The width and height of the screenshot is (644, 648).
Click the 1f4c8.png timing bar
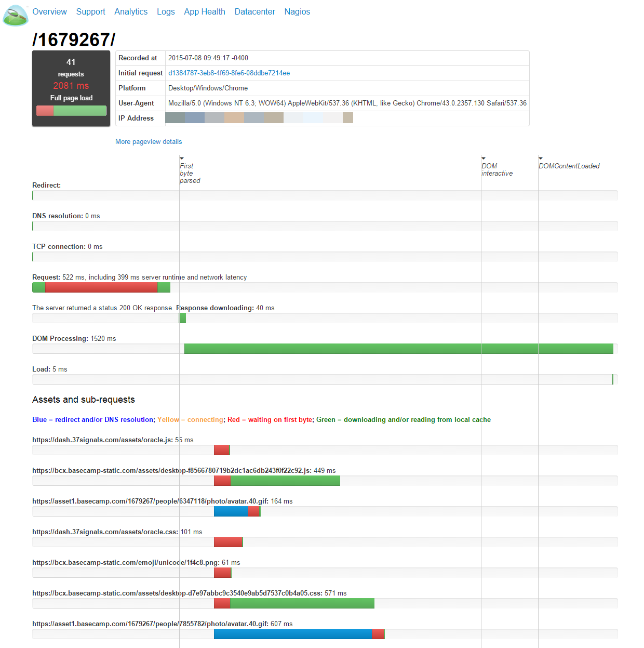222,573
